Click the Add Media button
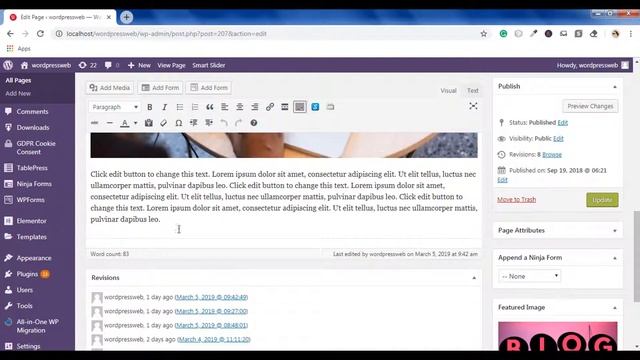 (x=110, y=88)
